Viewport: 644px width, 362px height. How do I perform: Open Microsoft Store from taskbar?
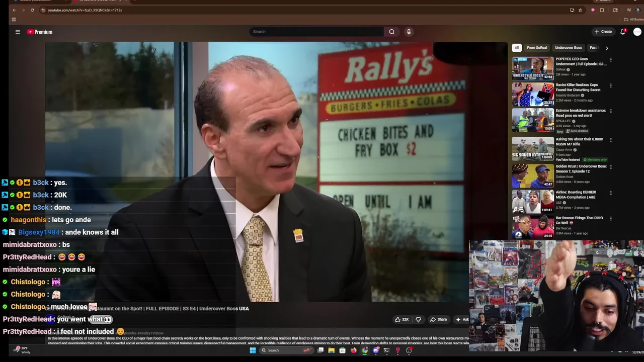coord(342,350)
